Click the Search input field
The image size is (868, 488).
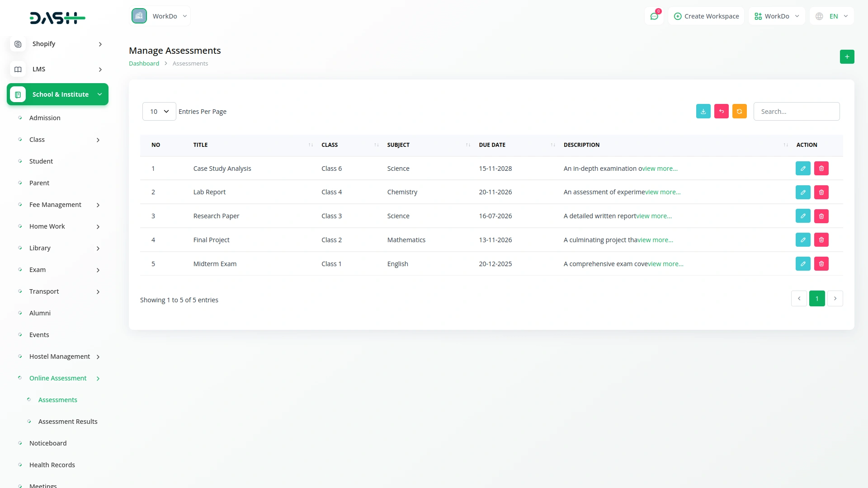pyautogui.click(x=796, y=112)
